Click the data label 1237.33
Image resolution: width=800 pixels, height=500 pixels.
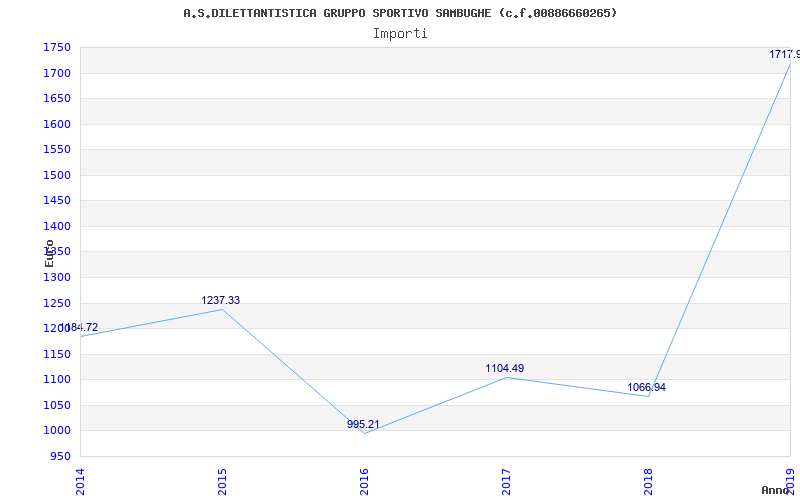tap(220, 301)
